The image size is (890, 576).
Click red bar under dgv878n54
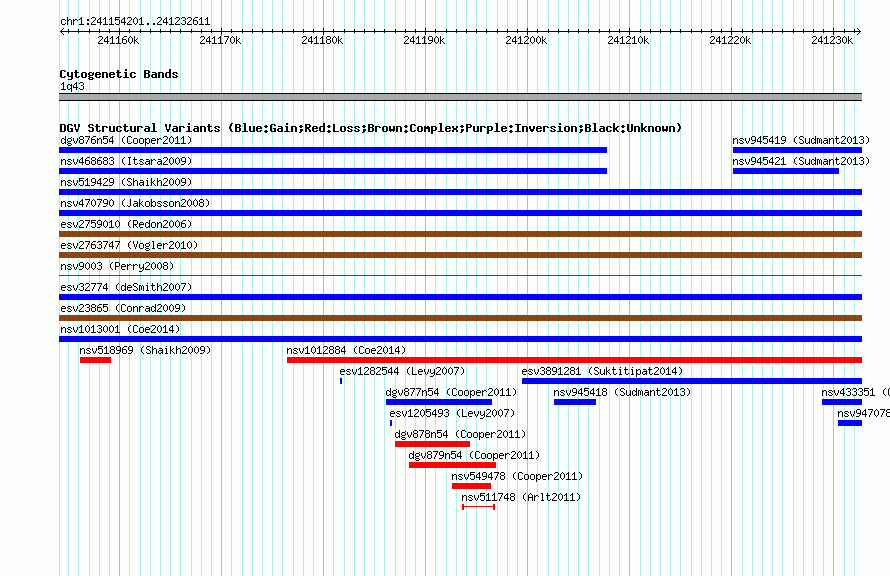[x=433, y=444]
